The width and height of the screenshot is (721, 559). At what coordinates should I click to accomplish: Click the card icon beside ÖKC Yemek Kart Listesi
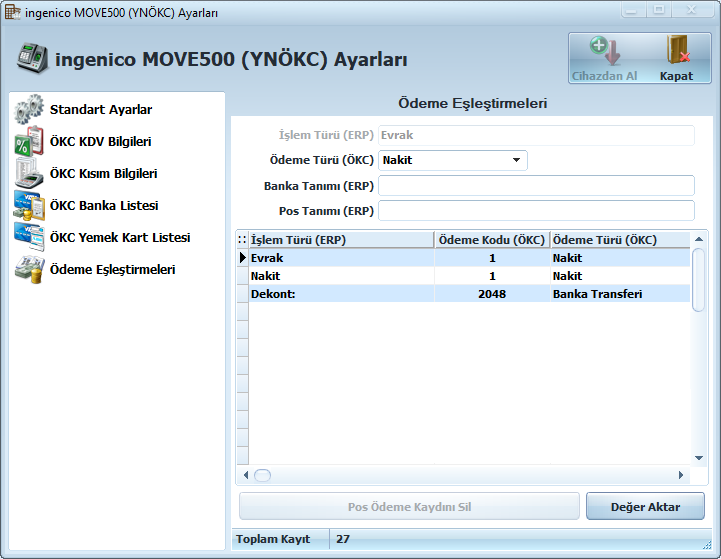tap(29, 237)
